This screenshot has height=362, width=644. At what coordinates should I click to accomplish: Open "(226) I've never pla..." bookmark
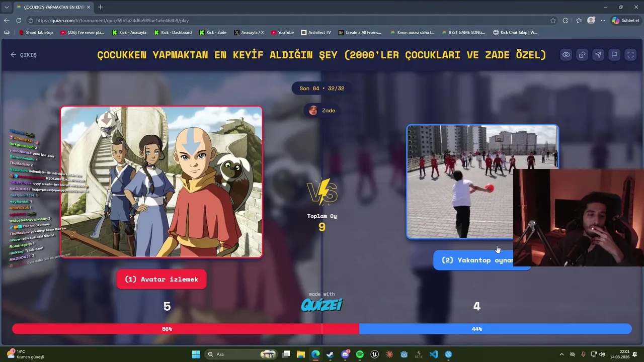coord(82,32)
